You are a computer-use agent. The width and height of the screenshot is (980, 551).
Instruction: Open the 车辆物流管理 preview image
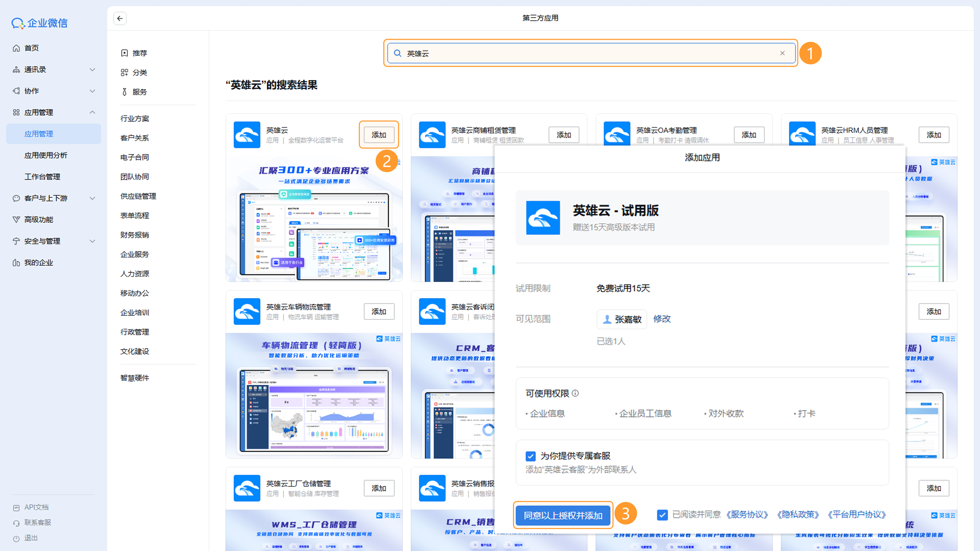point(314,396)
